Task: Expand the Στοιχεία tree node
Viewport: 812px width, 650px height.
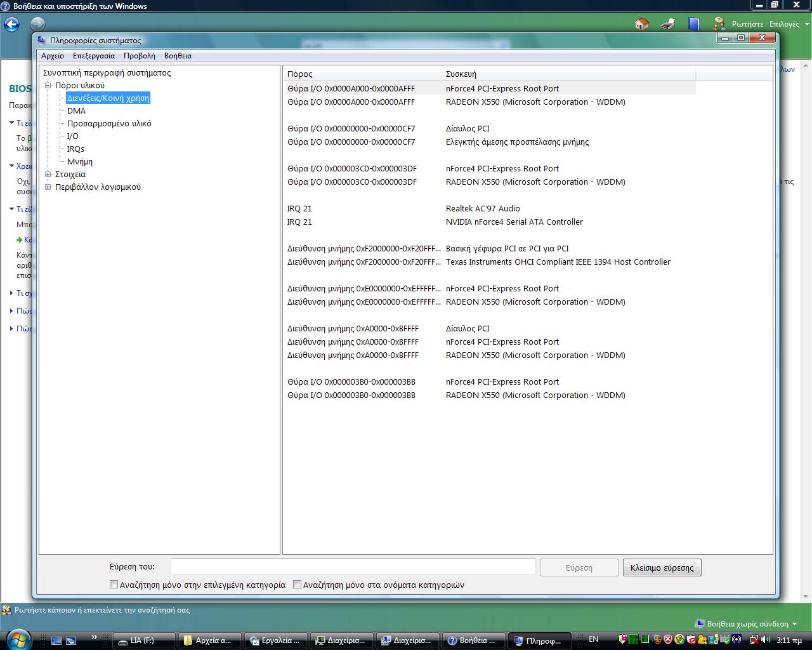Action: [48, 174]
